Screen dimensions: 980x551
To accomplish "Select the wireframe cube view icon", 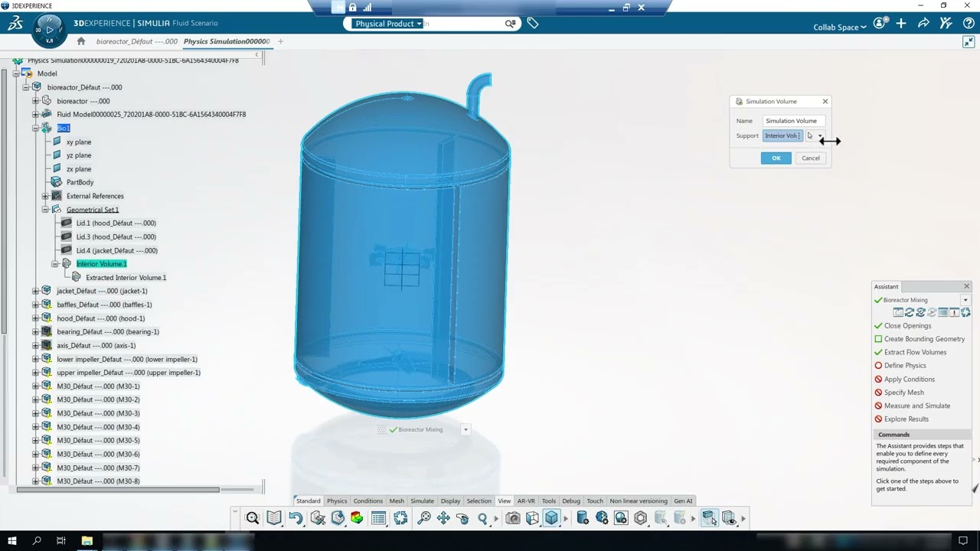I will point(532,518).
